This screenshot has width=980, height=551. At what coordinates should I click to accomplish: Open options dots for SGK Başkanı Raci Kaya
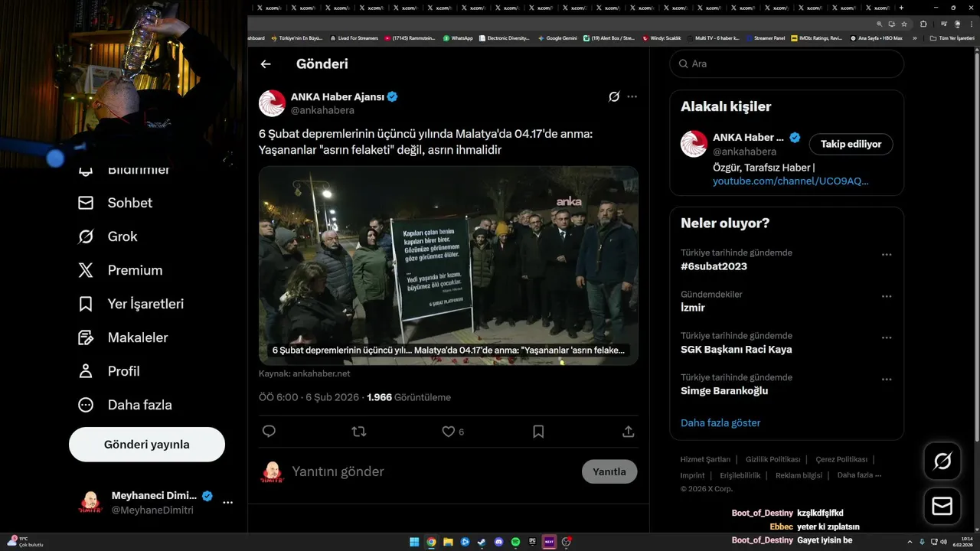[887, 337]
